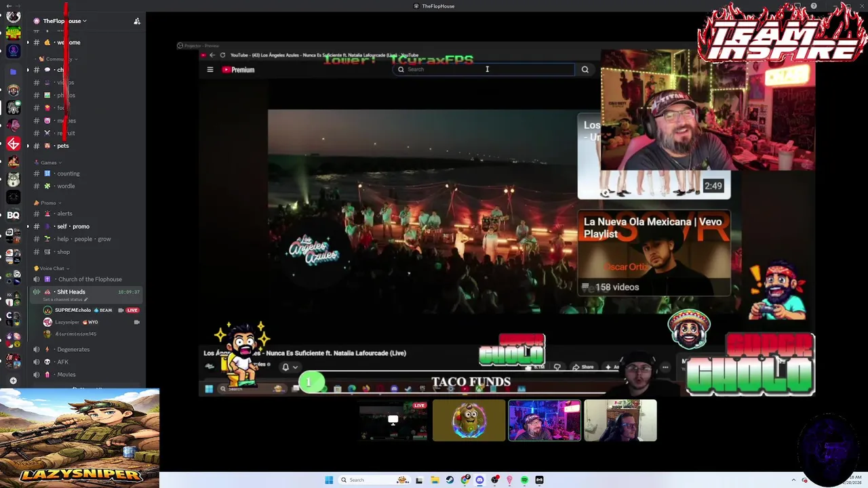The width and height of the screenshot is (868, 488).
Task: Open the Windows Start menu
Action: [329, 480]
